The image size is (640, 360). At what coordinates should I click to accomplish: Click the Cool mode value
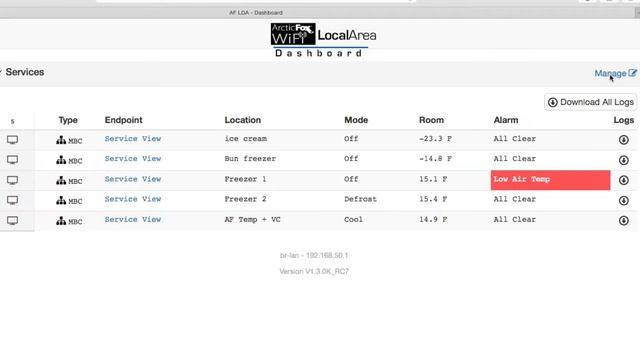click(353, 220)
